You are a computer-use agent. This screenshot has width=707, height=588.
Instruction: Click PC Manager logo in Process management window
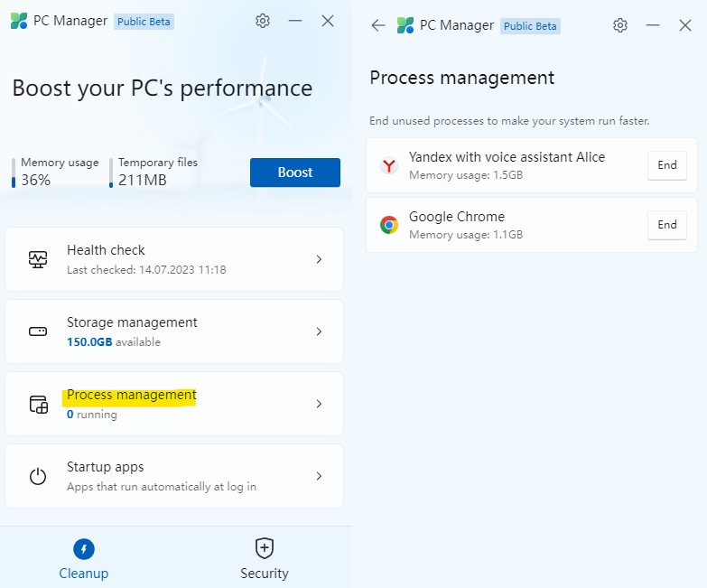point(405,25)
